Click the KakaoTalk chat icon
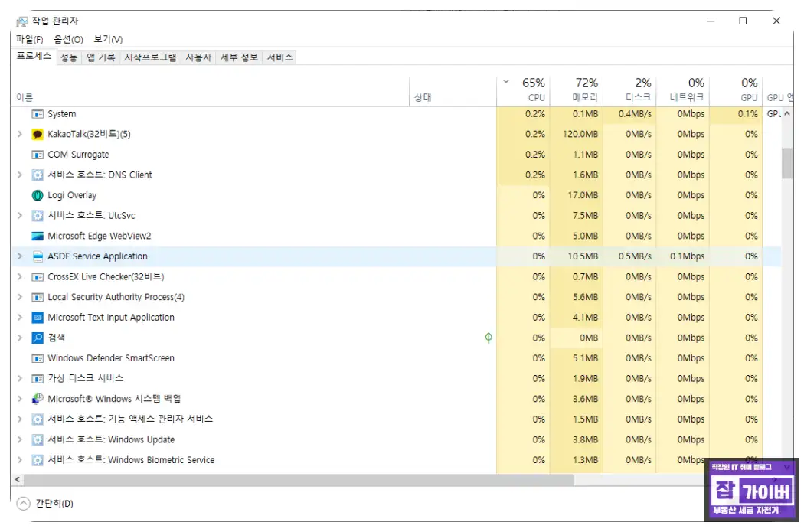804x532 pixels. [x=38, y=134]
